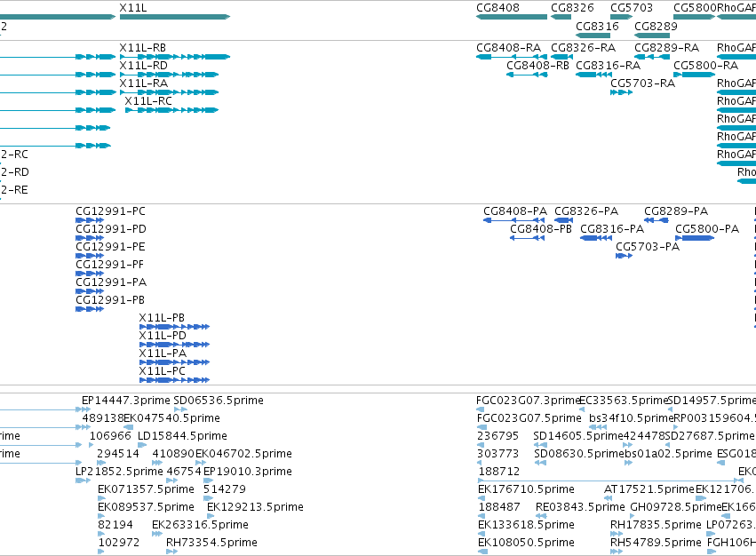Open the CG8289-RA transcript label
The width and height of the screenshot is (756, 556).
pos(667,48)
